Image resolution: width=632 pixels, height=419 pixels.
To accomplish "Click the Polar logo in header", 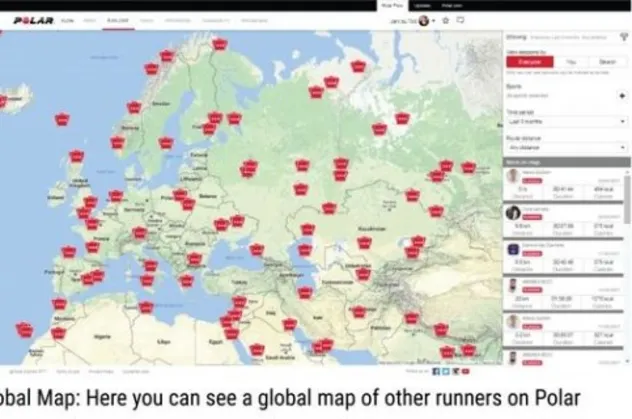I will click(33, 21).
